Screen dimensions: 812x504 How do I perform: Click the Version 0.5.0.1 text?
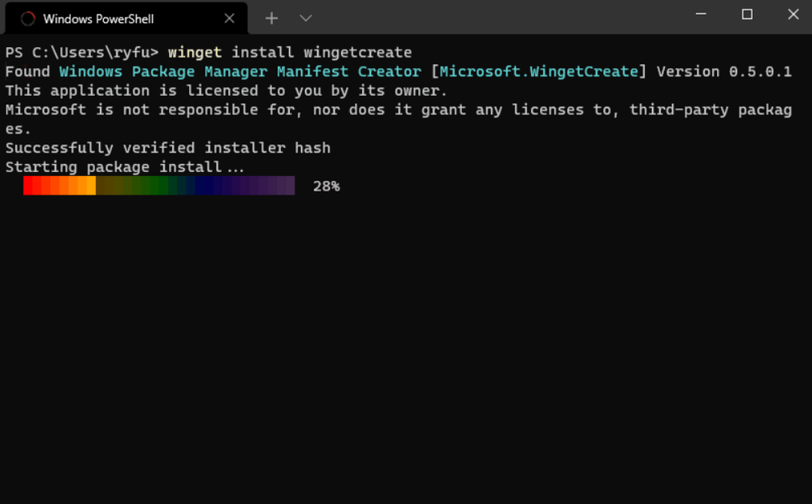coord(724,71)
